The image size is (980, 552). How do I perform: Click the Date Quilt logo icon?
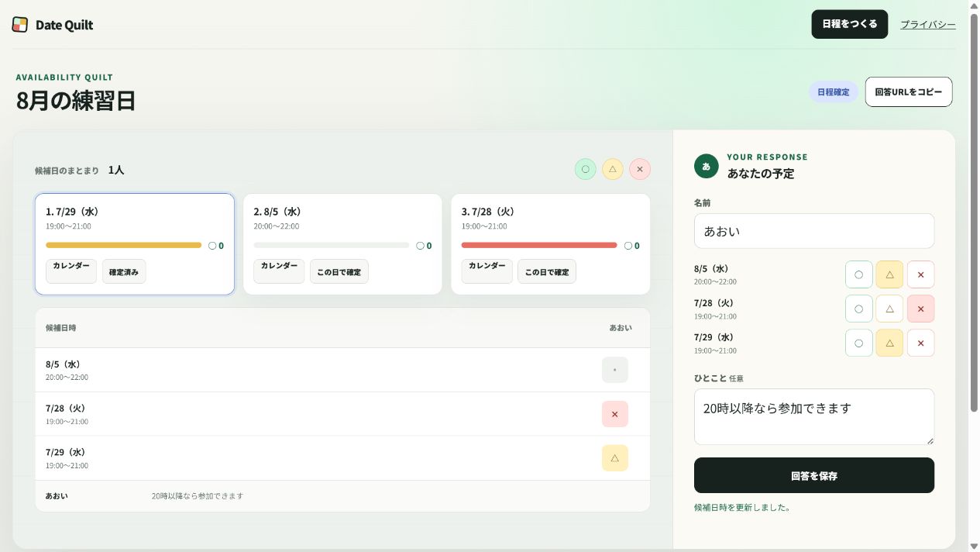(20, 25)
